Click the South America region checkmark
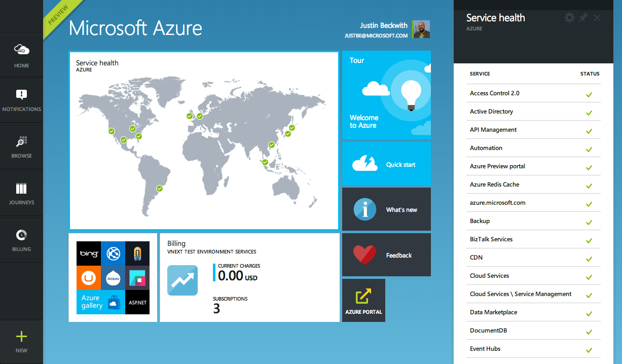 (x=160, y=189)
